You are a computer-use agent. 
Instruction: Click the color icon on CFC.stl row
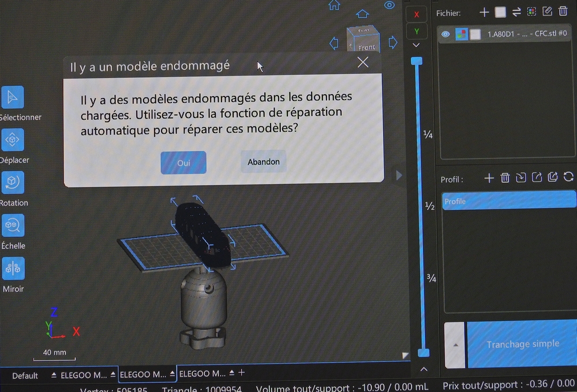(x=460, y=34)
